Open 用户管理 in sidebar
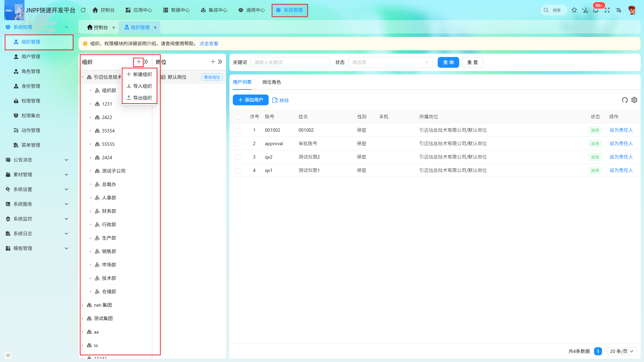The height and width of the screenshot is (362, 644). 31,57
